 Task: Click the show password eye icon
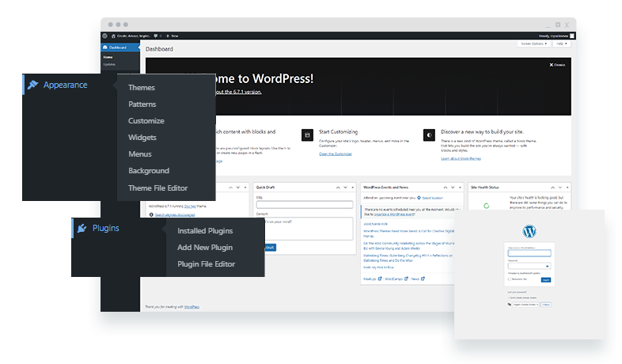tap(548, 267)
